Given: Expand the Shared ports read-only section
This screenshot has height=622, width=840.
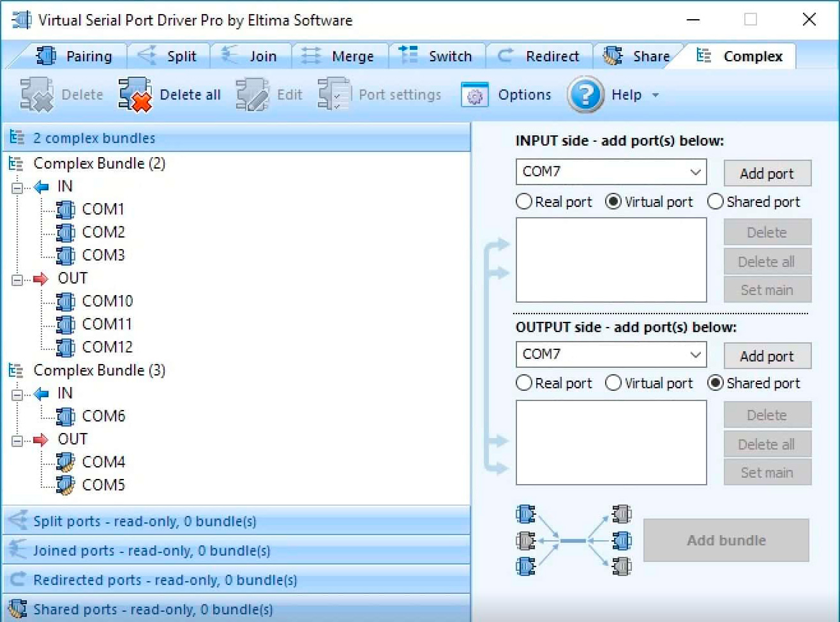Looking at the screenshot, I should point(236,609).
